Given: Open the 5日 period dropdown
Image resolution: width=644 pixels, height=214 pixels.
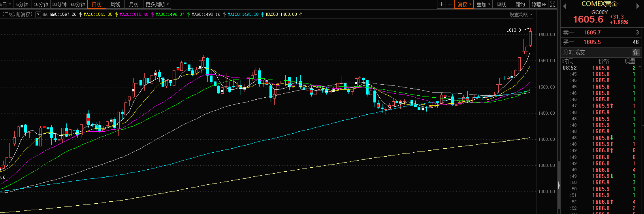Looking at the screenshot, I should (x=6, y=4).
